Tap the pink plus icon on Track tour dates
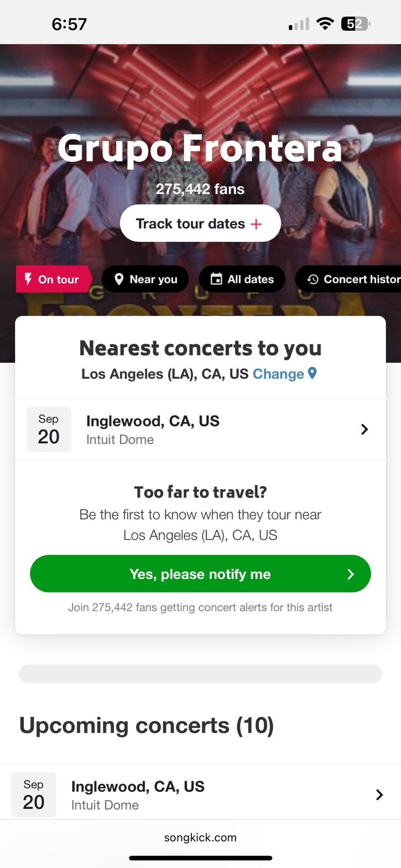The height and width of the screenshot is (868, 401). click(256, 224)
